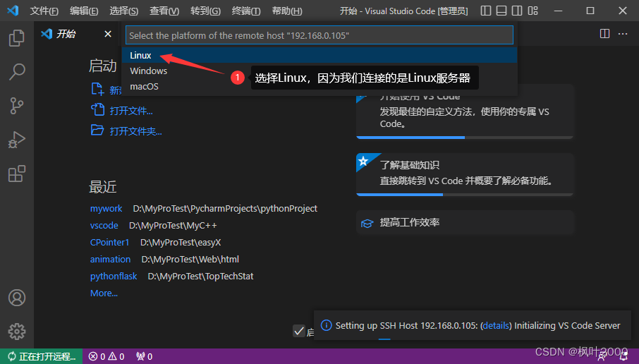The height and width of the screenshot is (364, 639).
Task: Click the VS Code logo in title bar
Action: pos(13,11)
